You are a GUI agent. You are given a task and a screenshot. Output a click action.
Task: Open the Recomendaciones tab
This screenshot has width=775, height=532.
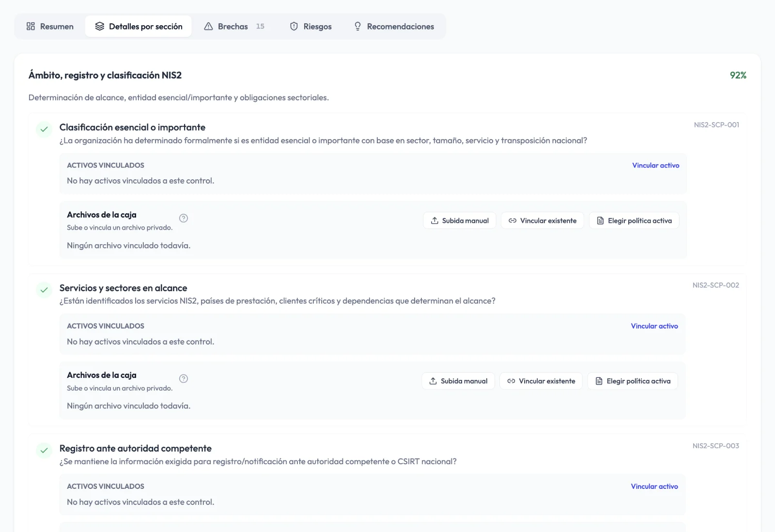pos(394,26)
